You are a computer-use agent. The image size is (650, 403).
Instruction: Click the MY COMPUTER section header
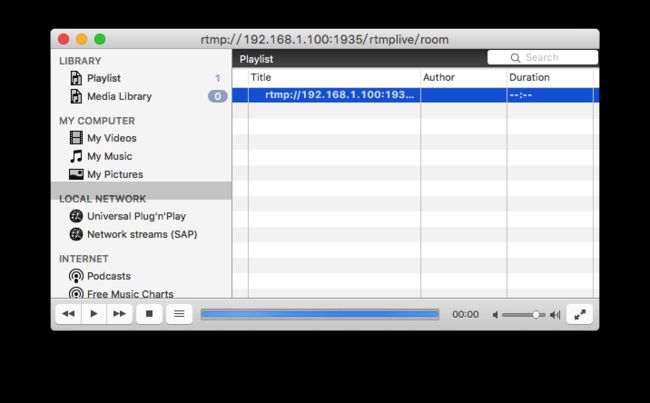coord(97,121)
